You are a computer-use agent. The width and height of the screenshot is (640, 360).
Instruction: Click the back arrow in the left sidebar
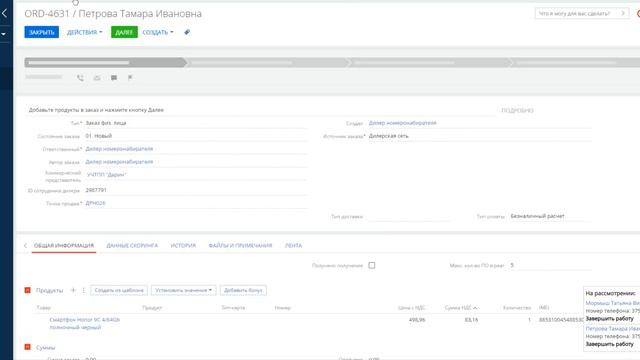click(4, 13)
